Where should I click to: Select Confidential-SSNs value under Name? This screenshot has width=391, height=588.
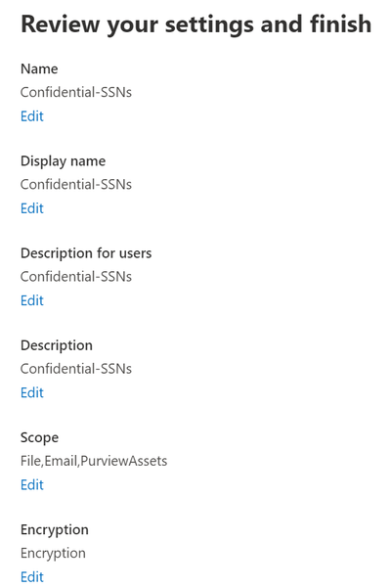76,92
